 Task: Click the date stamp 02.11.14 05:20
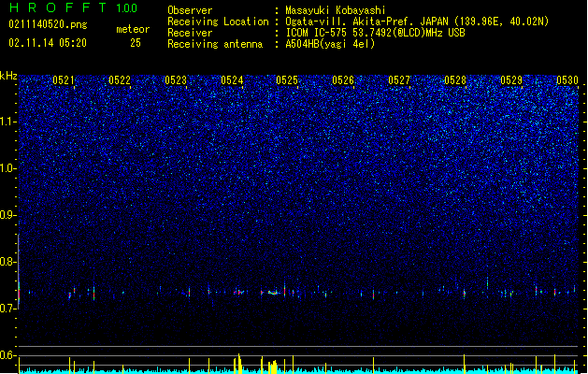click(48, 43)
